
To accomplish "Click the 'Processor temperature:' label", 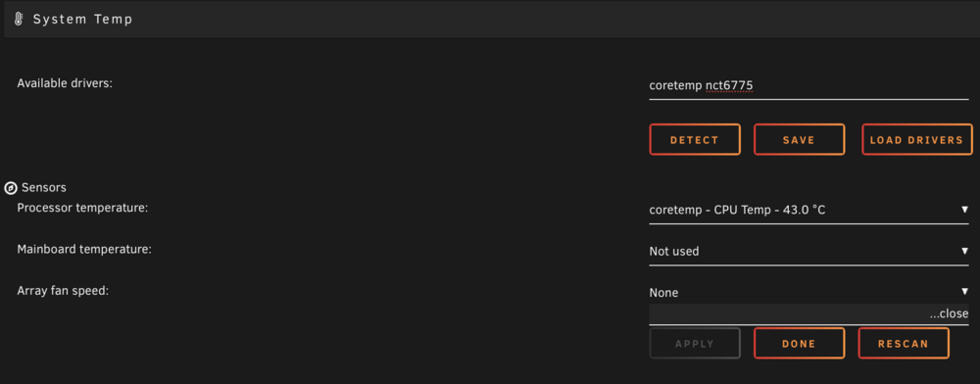I will 82,208.
